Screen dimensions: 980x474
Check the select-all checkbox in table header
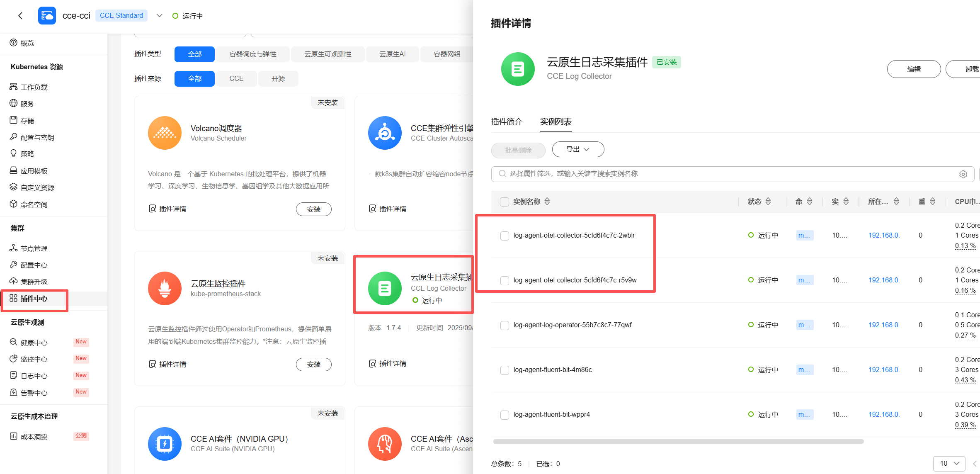click(504, 202)
